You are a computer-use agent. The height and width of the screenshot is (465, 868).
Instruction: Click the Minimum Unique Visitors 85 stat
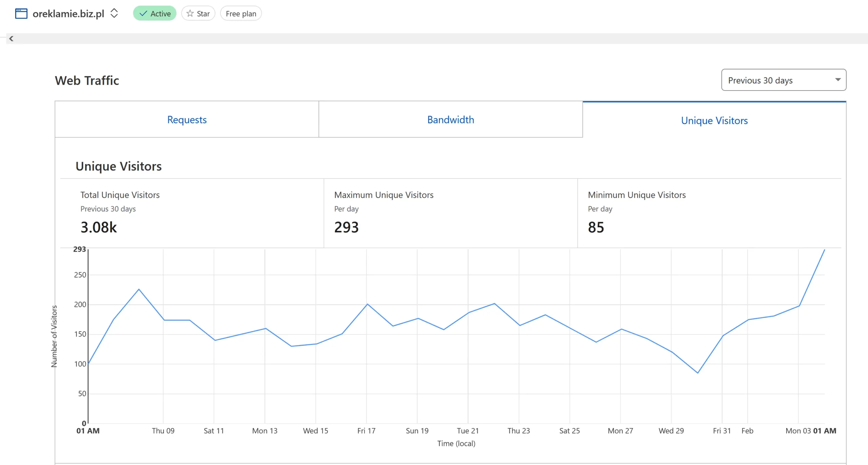[596, 227]
